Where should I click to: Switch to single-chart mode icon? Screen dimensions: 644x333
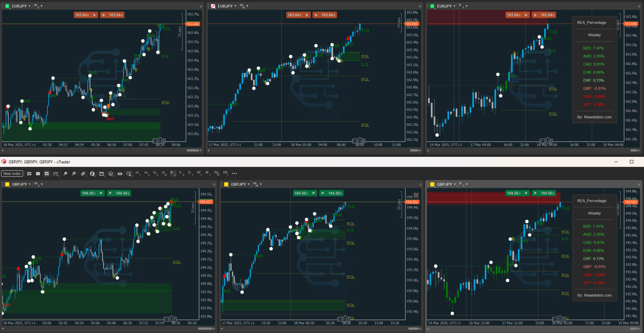[x=38, y=174]
